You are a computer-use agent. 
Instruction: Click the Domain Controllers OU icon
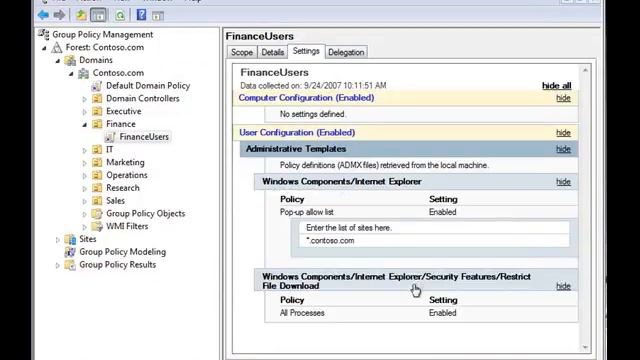(x=97, y=98)
